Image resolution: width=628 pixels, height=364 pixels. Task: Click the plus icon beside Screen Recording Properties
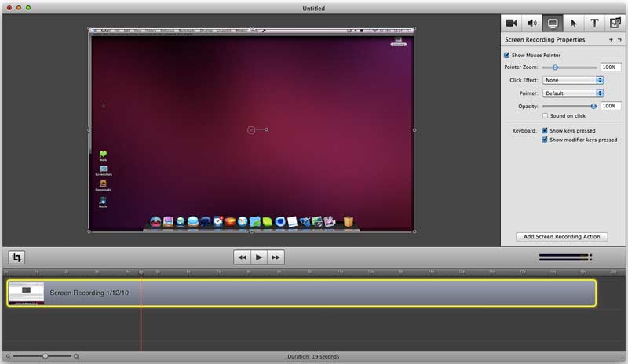[x=611, y=39]
